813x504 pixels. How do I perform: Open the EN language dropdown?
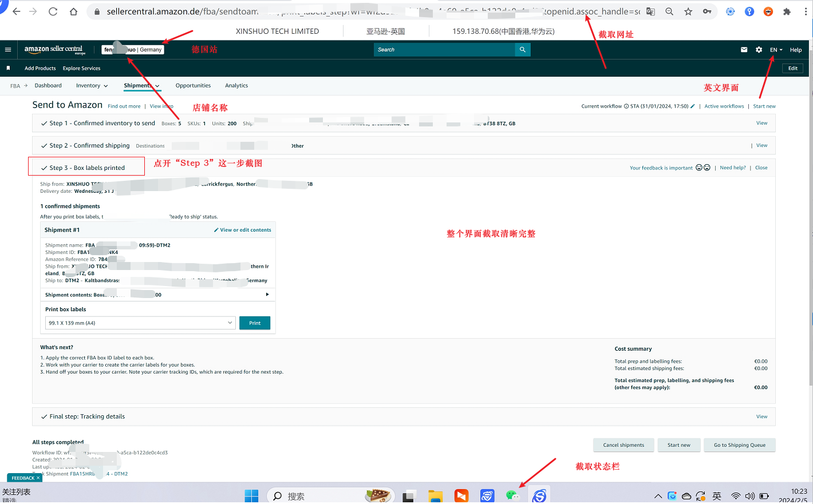[776, 50]
